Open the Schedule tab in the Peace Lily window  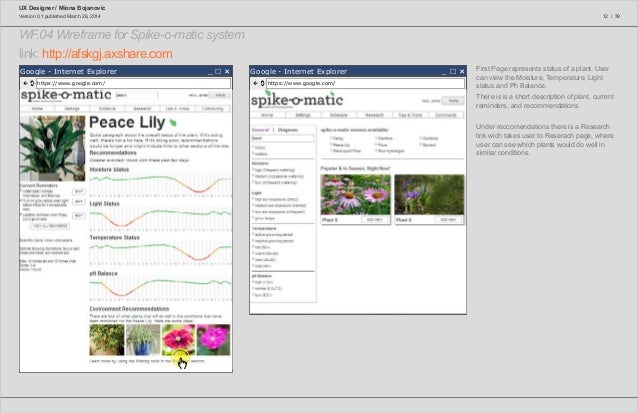[107, 109]
